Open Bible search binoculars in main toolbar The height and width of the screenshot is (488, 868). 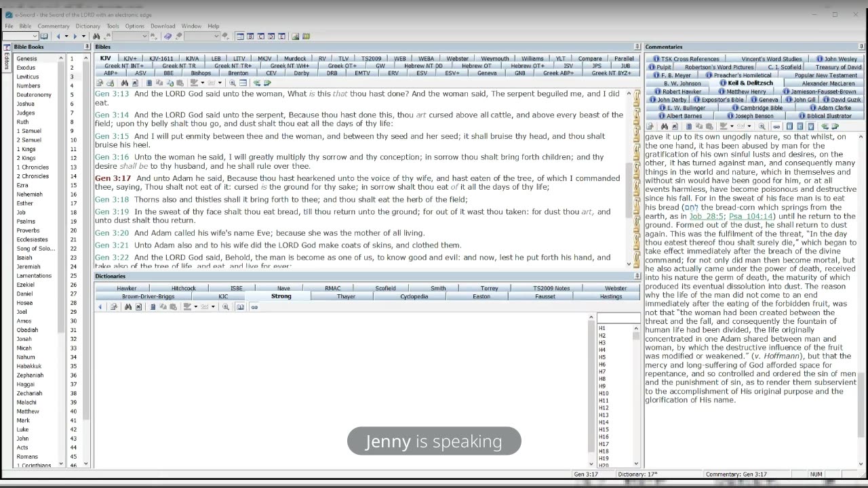click(x=96, y=36)
